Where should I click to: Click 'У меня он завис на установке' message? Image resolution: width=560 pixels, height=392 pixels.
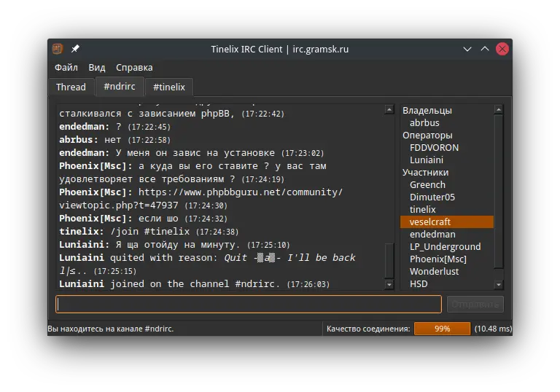195,153
